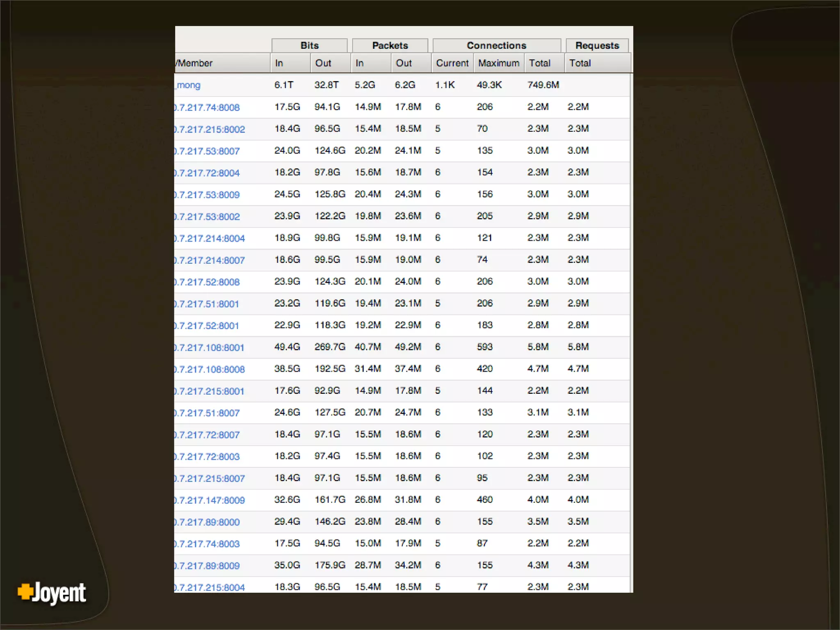
Task: Open member link .7.217.53:8007
Action: click(207, 151)
